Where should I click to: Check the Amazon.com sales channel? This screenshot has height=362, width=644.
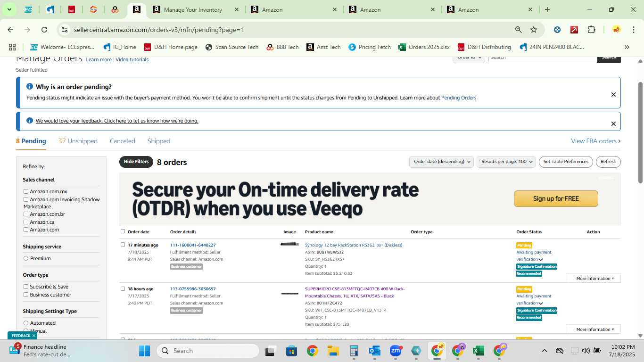pyautogui.click(x=26, y=230)
